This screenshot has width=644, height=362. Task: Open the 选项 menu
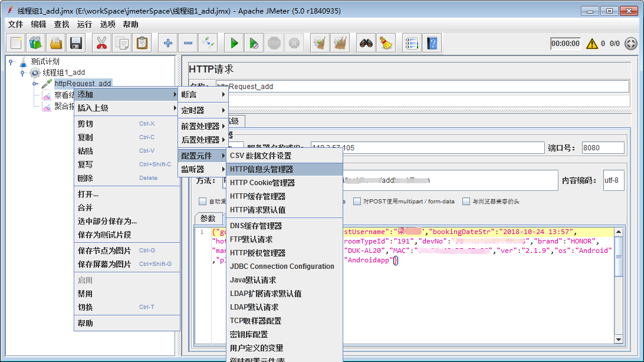107,24
